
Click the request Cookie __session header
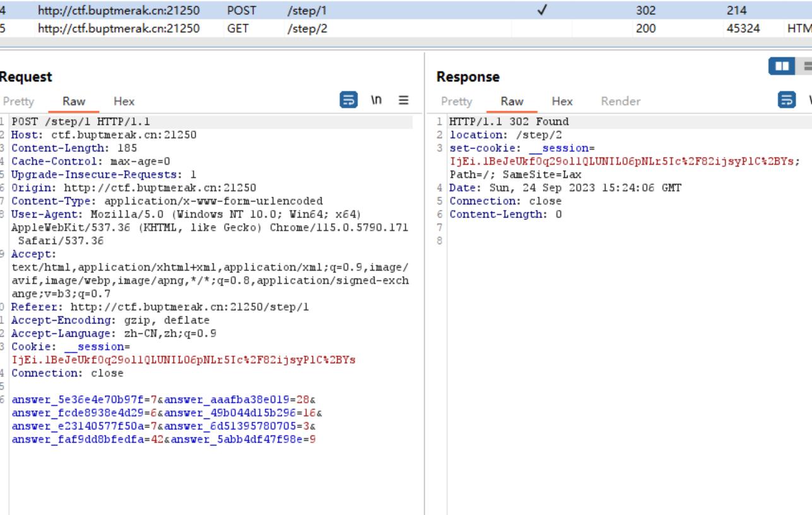pyautogui.click(x=184, y=354)
